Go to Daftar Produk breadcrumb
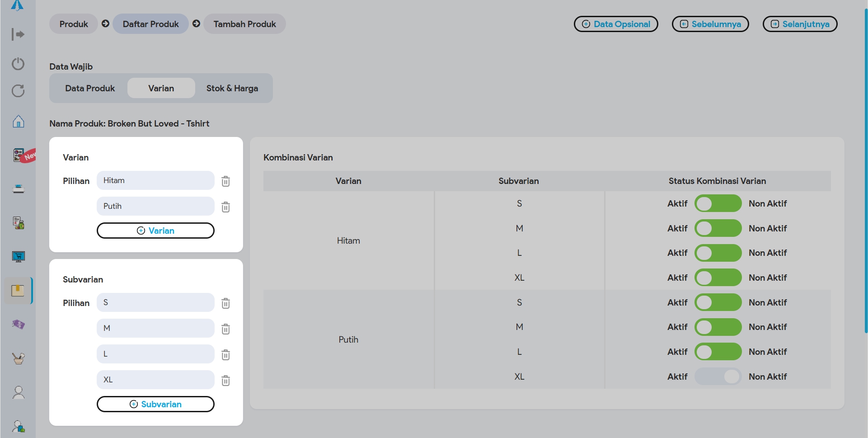The image size is (868, 438). (x=150, y=24)
